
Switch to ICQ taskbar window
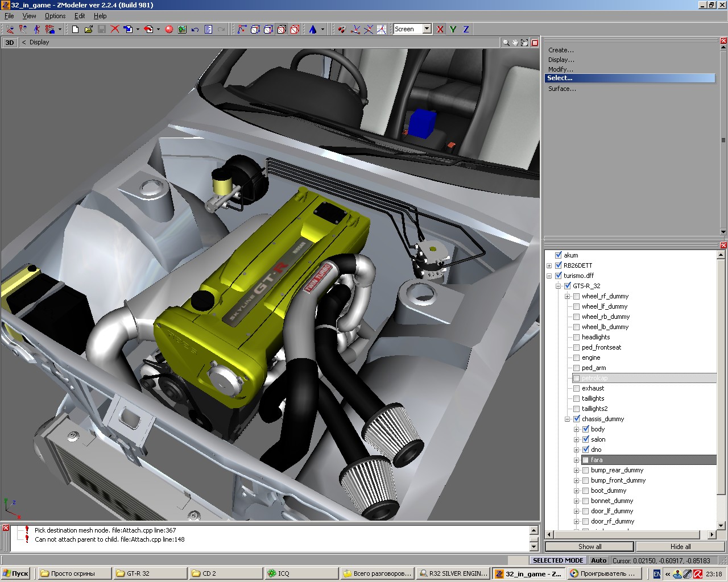300,573
